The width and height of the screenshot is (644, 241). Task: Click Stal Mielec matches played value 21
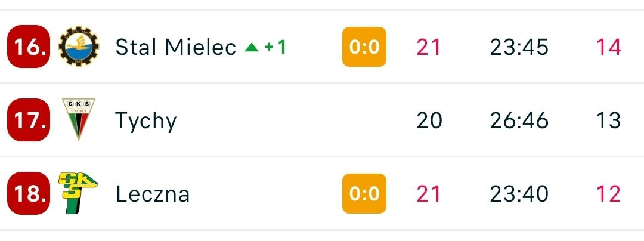tap(428, 47)
